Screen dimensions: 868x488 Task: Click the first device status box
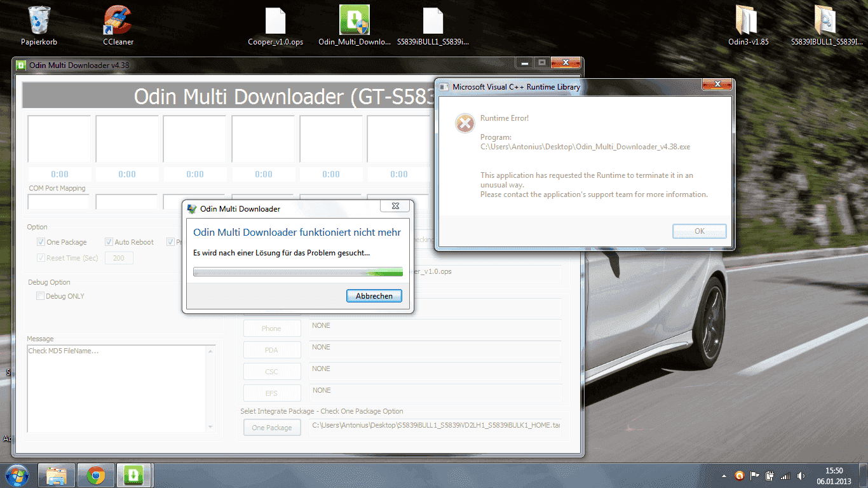coord(59,139)
